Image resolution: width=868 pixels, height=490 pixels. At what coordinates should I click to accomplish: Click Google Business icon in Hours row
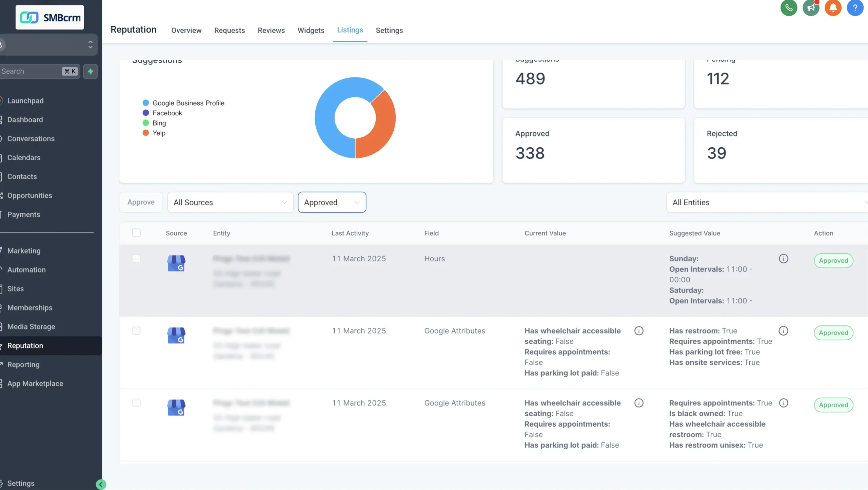pyautogui.click(x=176, y=263)
